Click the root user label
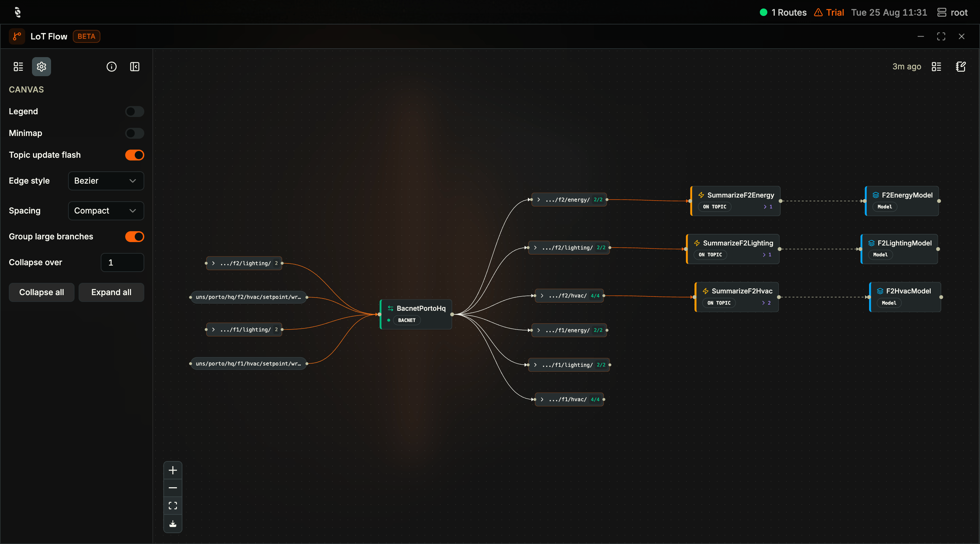The image size is (980, 544). pos(959,13)
